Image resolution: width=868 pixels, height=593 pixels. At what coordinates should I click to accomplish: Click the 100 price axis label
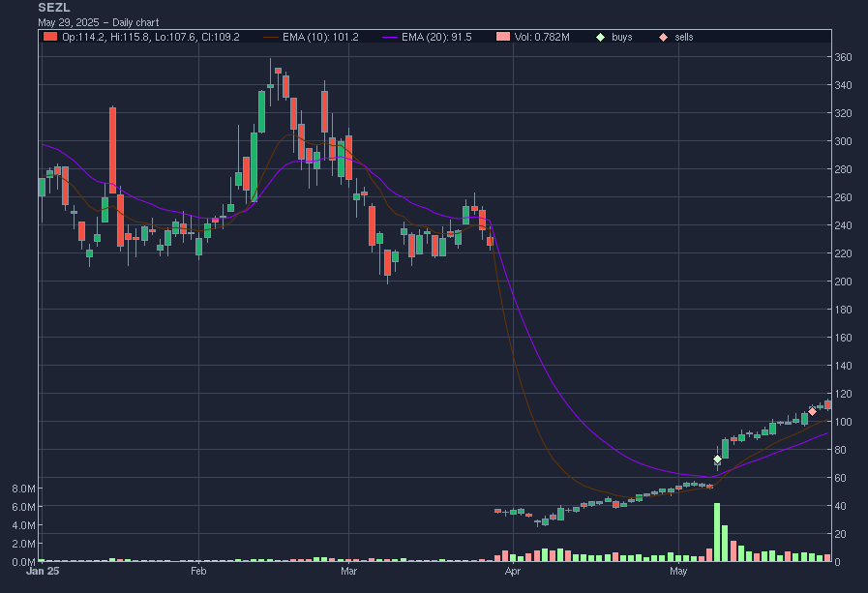tap(843, 422)
